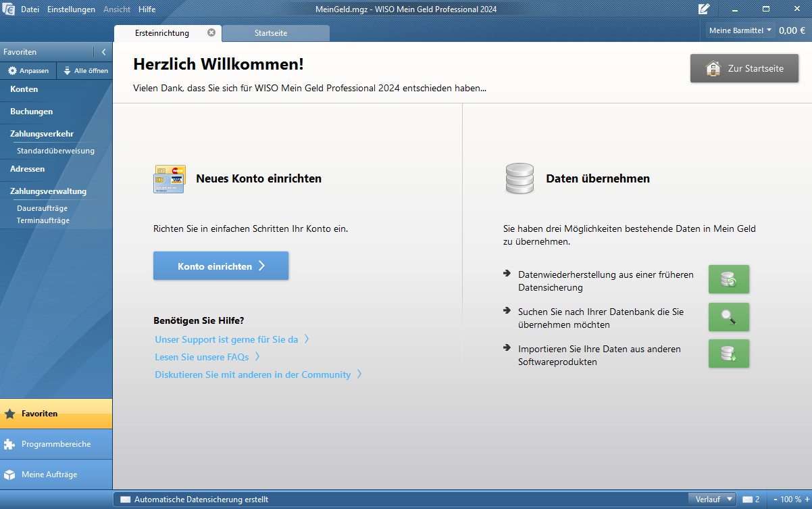Click the Meine Aufträge icon
Screen dimensions: 812x509
point(11,475)
